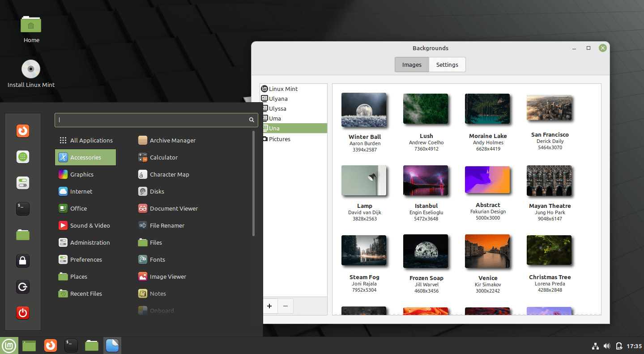This screenshot has height=354, width=644.
Task: Choose the Winter Ball wallpaper thumbnail
Action: coord(364,110)
